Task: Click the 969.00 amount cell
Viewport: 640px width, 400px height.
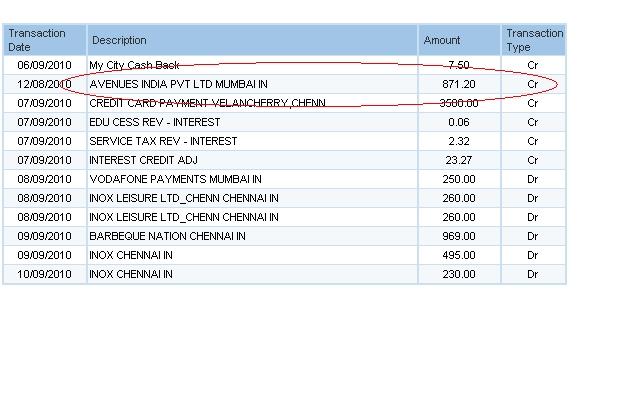Action: tap(459, 236)
